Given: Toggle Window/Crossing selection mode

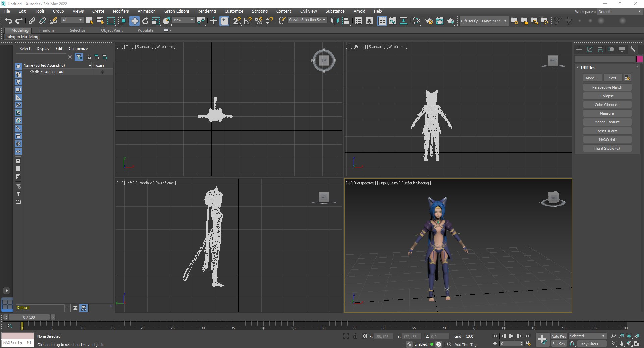Looking at the screenshot, I should pos(122,21).
